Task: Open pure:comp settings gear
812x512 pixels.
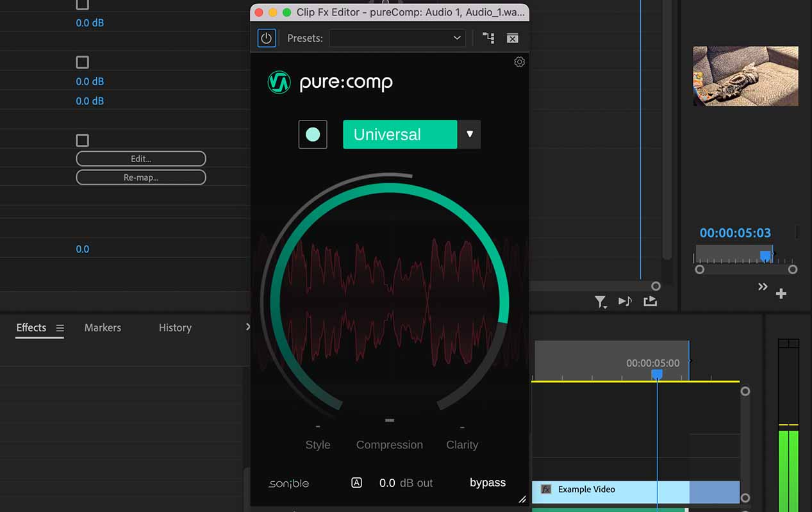Action: (x=519, y=62)
